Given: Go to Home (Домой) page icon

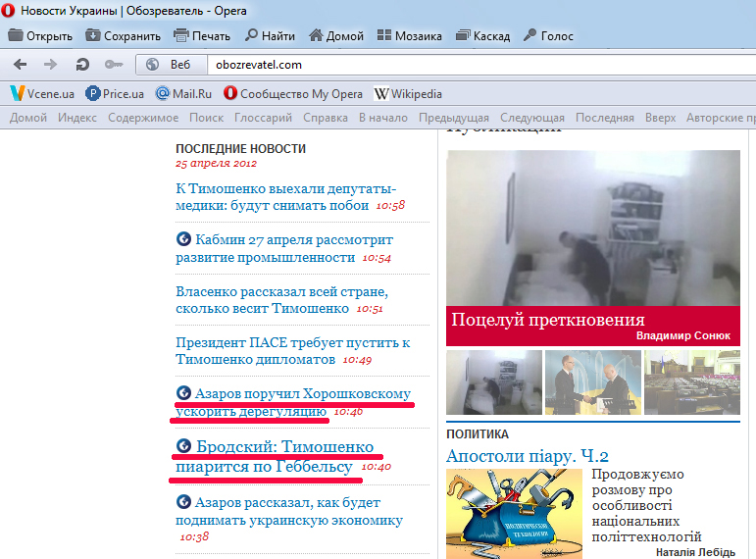Looking at the screenshot, I should coord(316,36).
